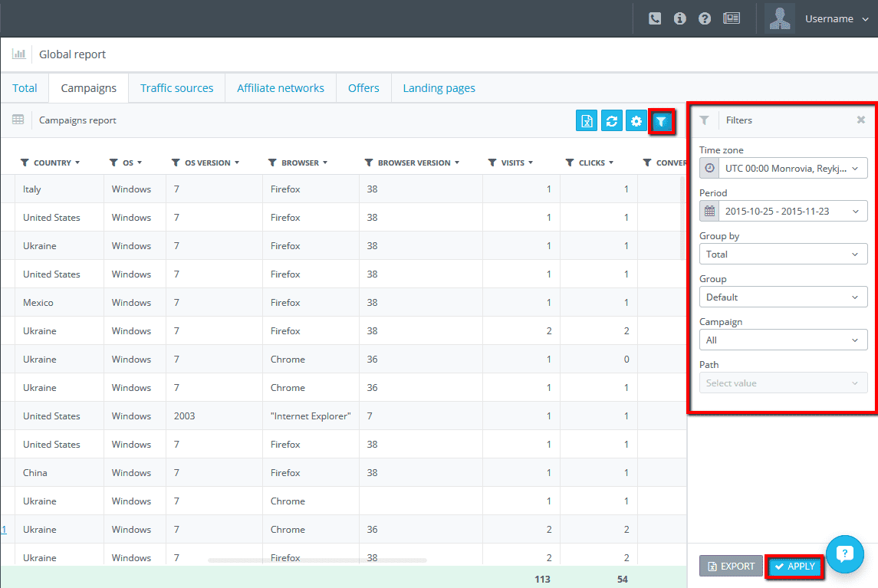Image resolution: width=878 pixels, height=588 pixels.
Task: Click the partially visible link numbered 1
Action: pyautogui.click(x=3, y=529)
